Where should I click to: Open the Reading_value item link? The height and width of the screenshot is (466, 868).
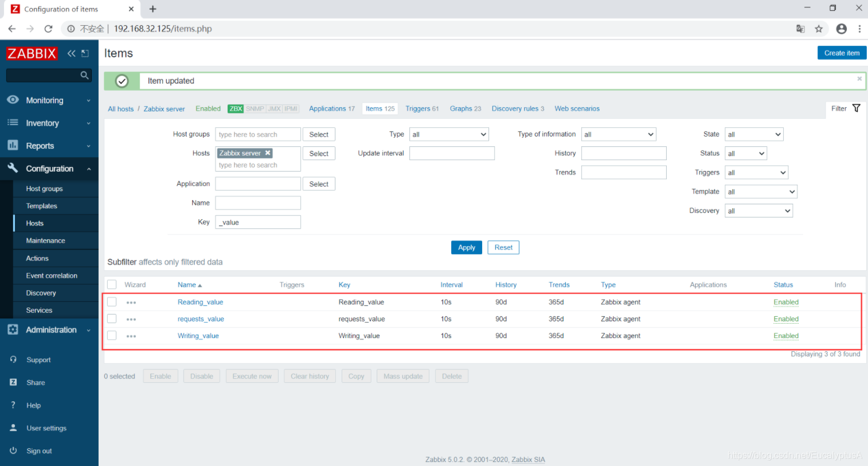click(200, 302)
